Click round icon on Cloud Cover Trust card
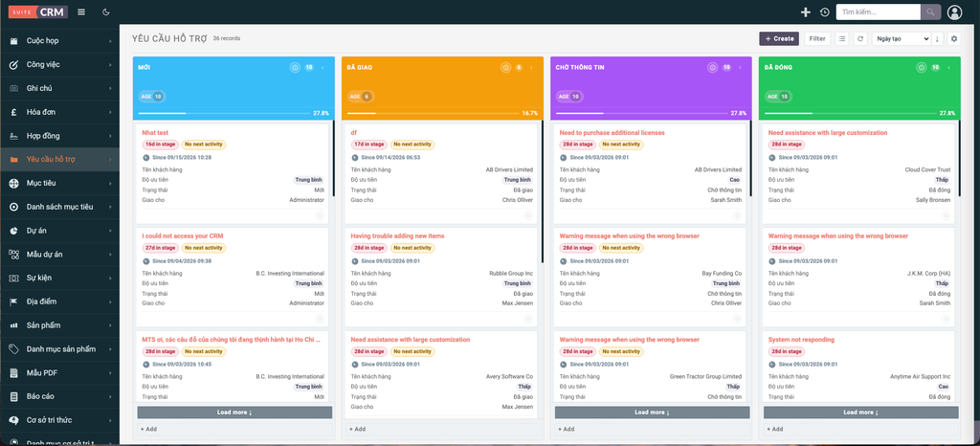 946,215
